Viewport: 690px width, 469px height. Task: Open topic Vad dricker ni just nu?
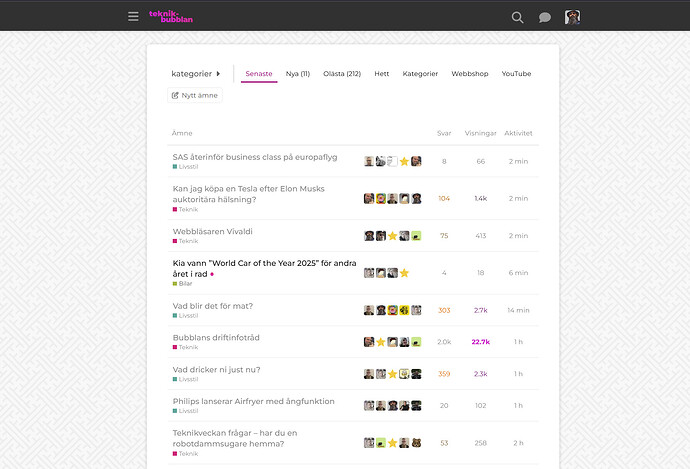217,370
